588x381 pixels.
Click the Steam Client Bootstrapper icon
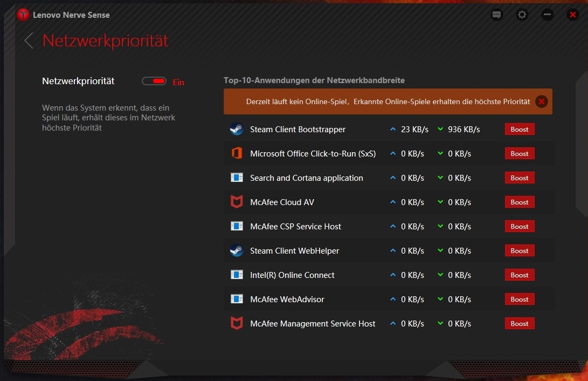237,129
